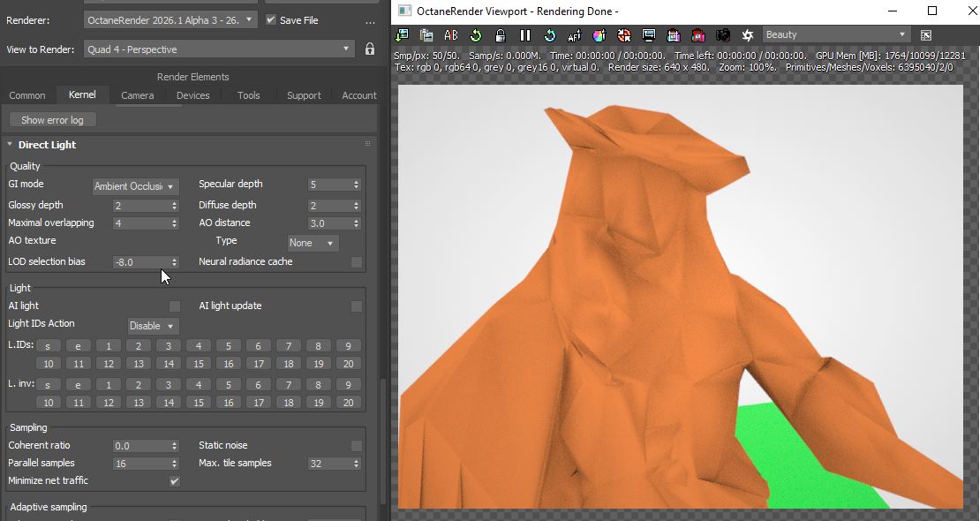Click the icon right of Beauty dropdown
Image resolution: width=980 pixels, height=521 pixels.
[x=926, y=35]
